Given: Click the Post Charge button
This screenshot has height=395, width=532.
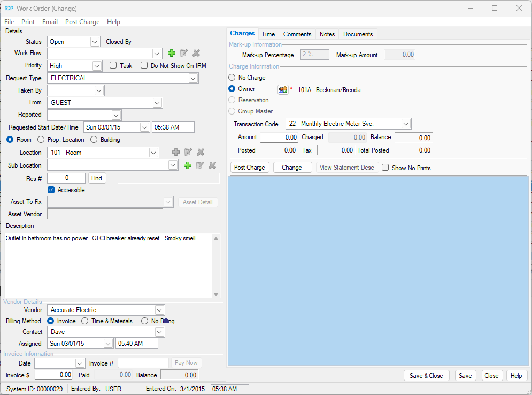Looking at the screenshot, I should (x=249, y=168).
